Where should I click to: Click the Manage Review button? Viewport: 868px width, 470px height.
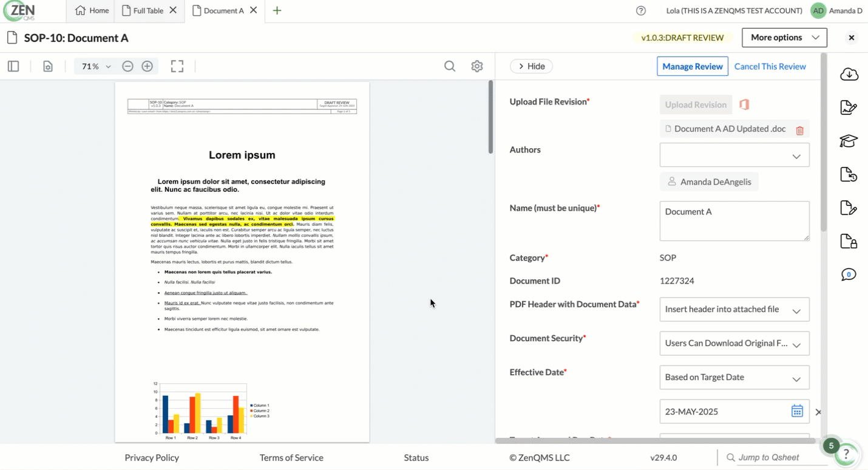point(693,66)
